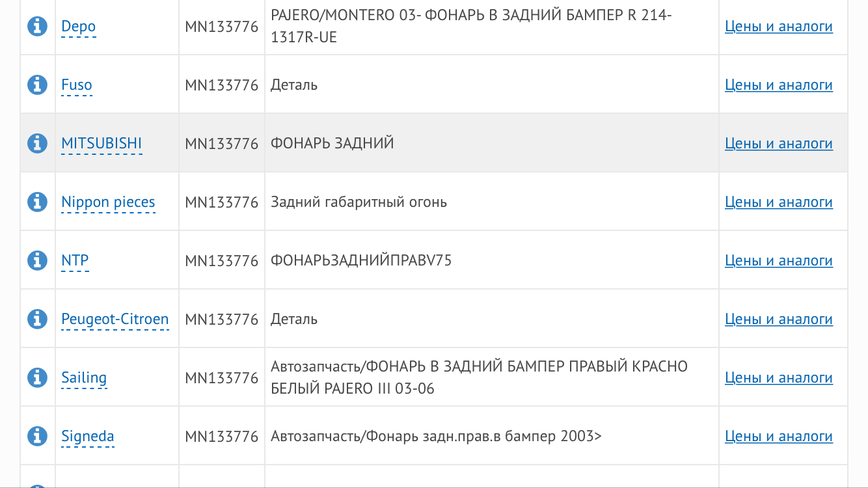
Task: Show info for the Signeda row
Action: point(38,436)
